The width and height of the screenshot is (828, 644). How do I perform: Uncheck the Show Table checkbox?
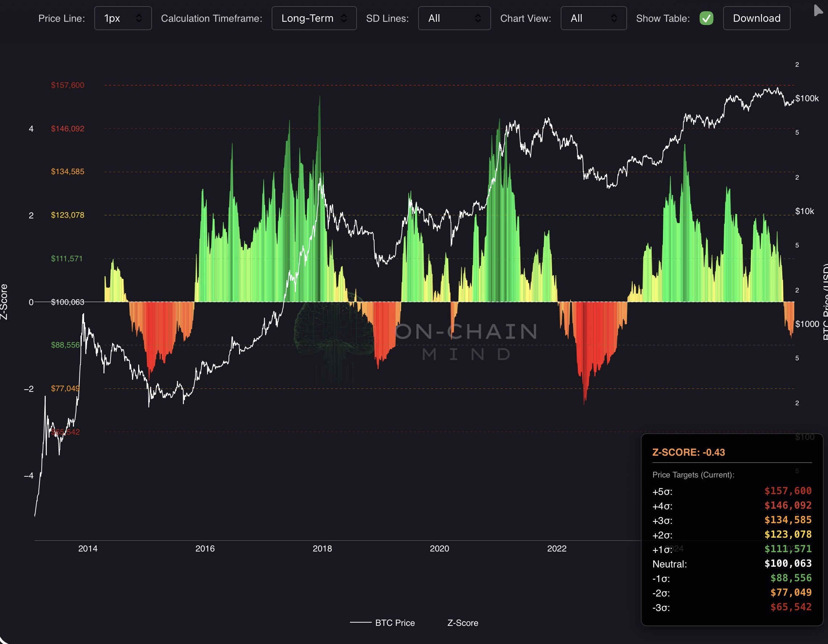[706, 18]
